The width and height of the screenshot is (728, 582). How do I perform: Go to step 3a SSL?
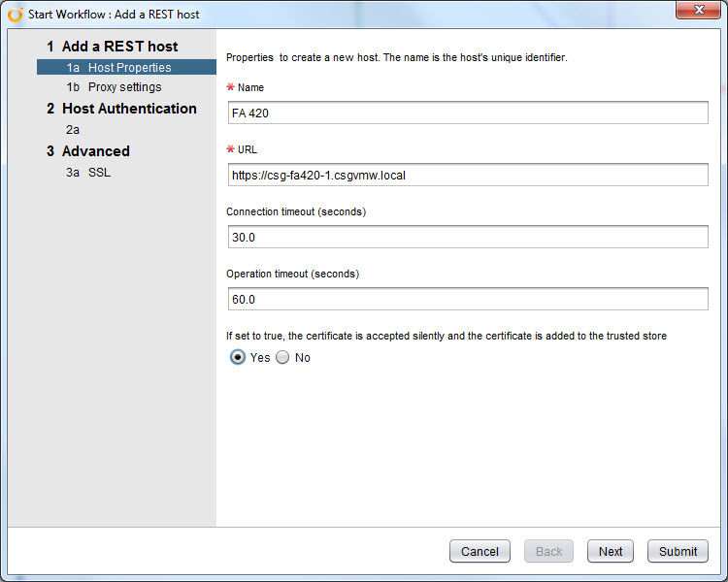(x=88, y=173)
